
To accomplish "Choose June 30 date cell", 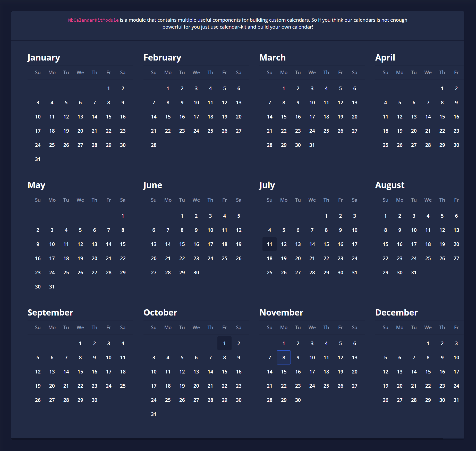I will coord(196,272).
